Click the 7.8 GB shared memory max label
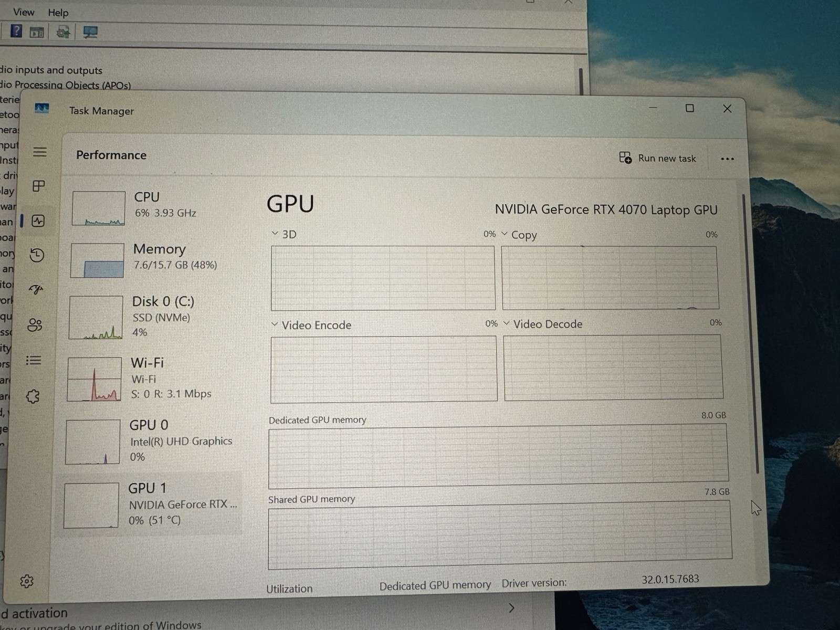The width and height of the screenshot is (840, 630). click(x=717, y=492)
